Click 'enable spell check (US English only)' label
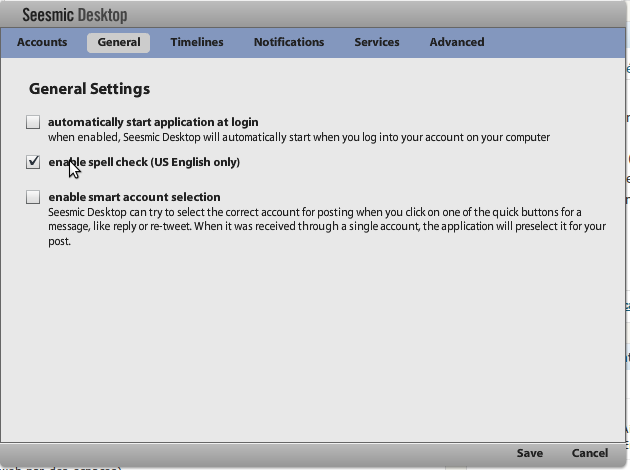This screenshot has height=470, width=630. pyautogui.click(x=144, y=162)
